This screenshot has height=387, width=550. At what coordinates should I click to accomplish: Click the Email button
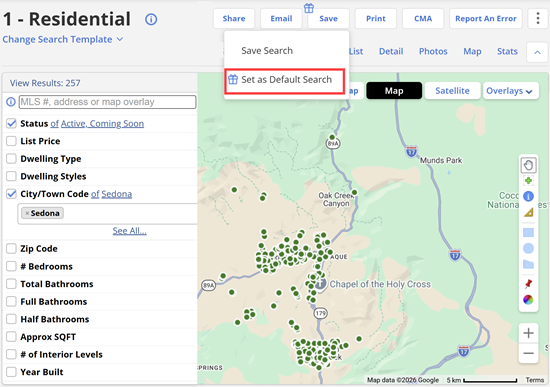[281, 19]
